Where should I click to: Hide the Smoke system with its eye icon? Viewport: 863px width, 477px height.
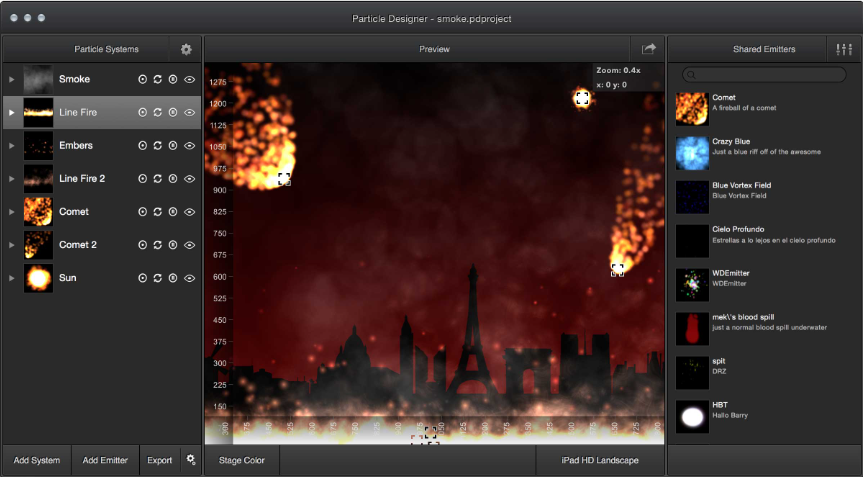click(x=189, y=79)
